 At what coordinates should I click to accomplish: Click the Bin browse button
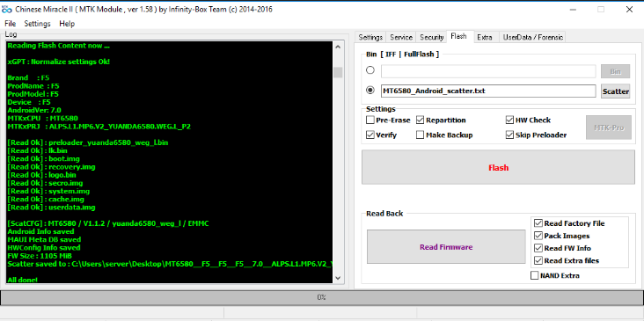(x=615, y=71)
